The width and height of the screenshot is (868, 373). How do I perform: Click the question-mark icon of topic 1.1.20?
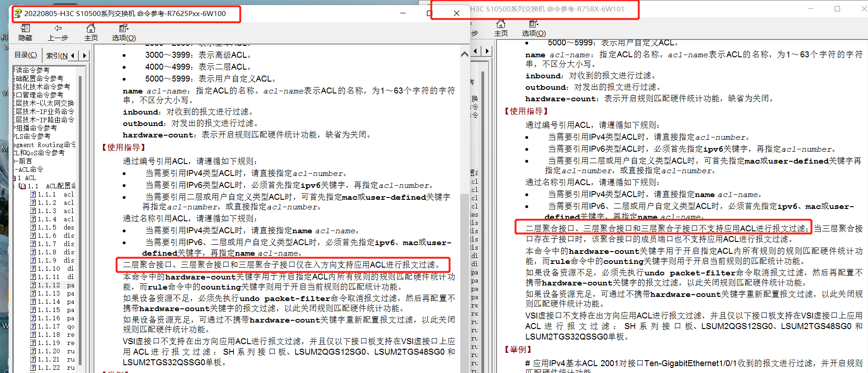point(33,351)
